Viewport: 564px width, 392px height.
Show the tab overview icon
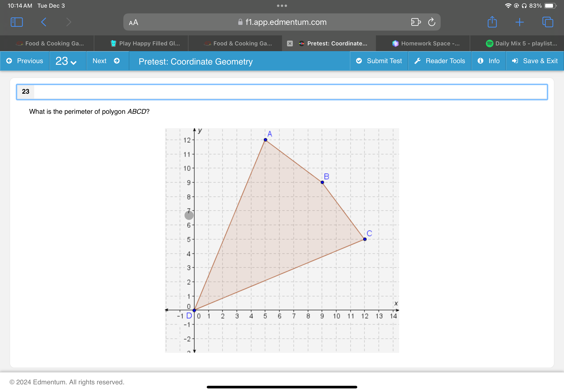548,22
